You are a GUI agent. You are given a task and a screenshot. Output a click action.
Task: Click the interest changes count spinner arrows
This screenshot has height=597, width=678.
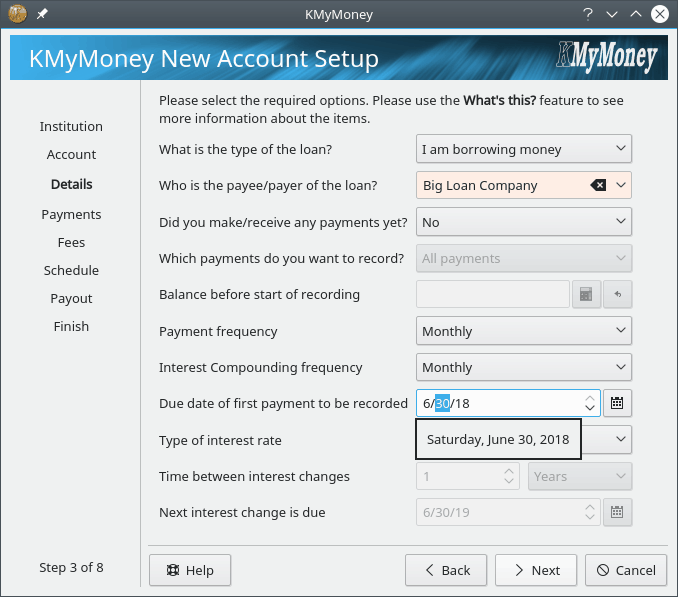(x=509, y=476)
